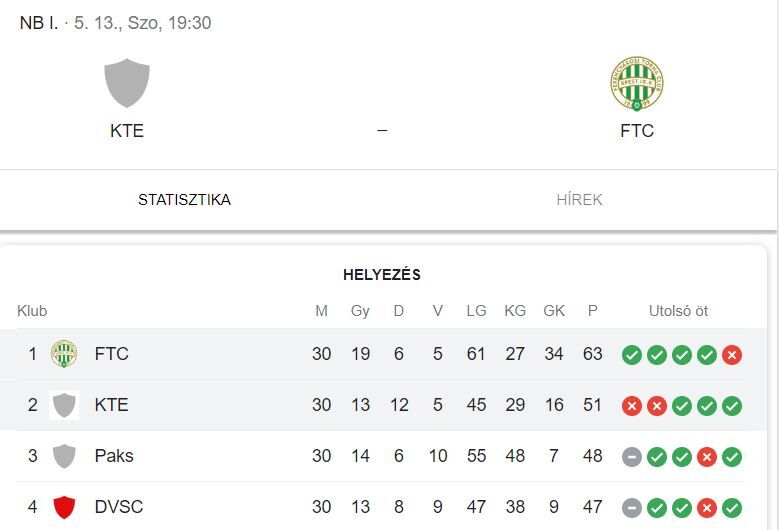Click Paks's gray shield in standings table
Image resolution: width=779 pixels, height=530 pixels.
click(64, 456)
